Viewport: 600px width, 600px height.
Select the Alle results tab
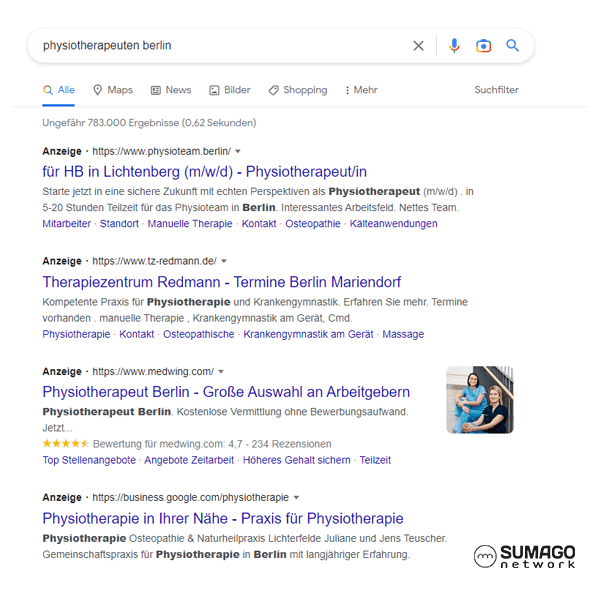pos(59,90)
